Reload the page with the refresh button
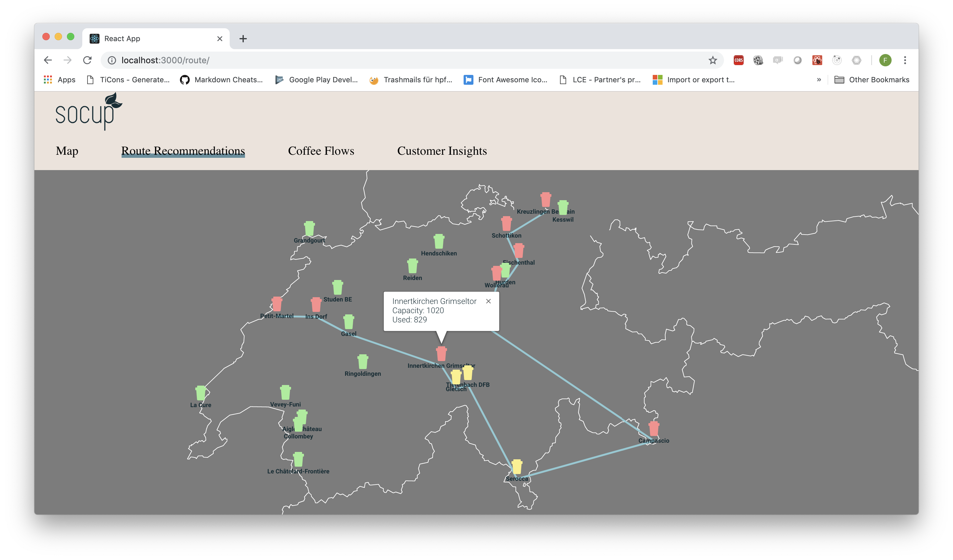This screenshot has width=953, height=560. pyautogui.click(x=88, y=60)
